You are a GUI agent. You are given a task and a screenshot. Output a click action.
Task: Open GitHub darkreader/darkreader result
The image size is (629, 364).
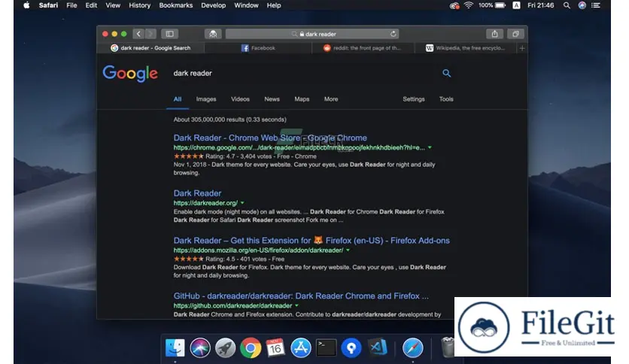pyautogui.click(x=301, y=296)
